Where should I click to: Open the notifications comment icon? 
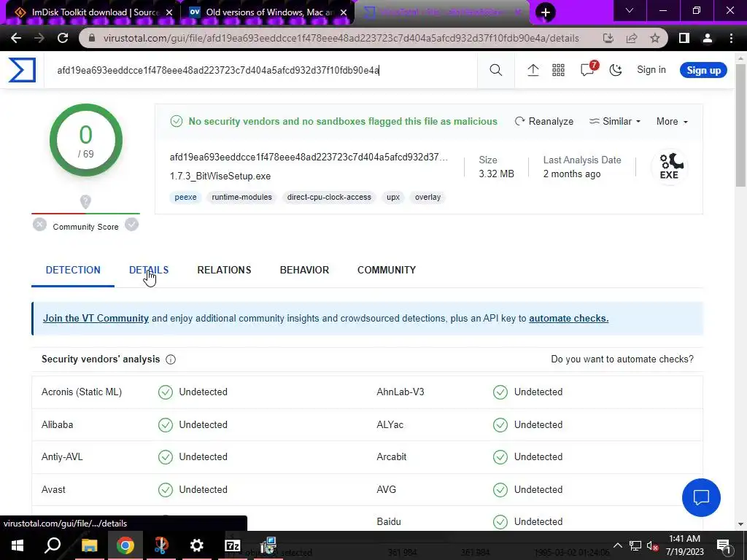[588, 69]
